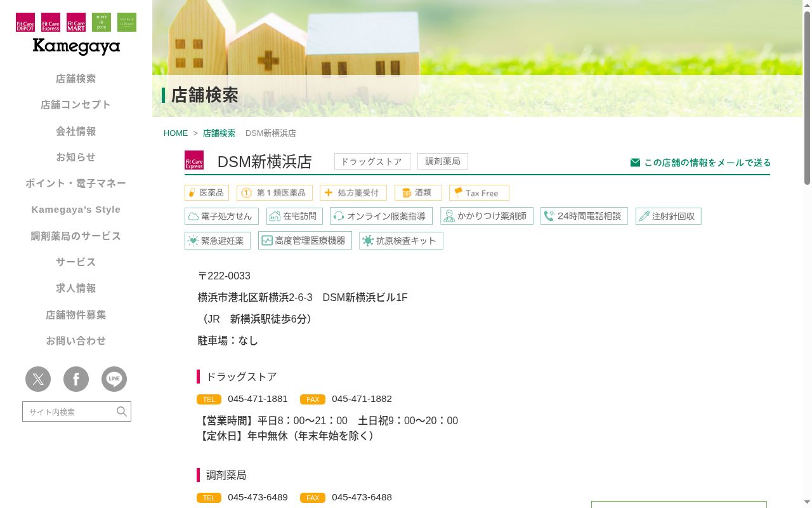Open the Fit Care DEPOT brand icon
812x508 pixels.
tap(25, 22)
